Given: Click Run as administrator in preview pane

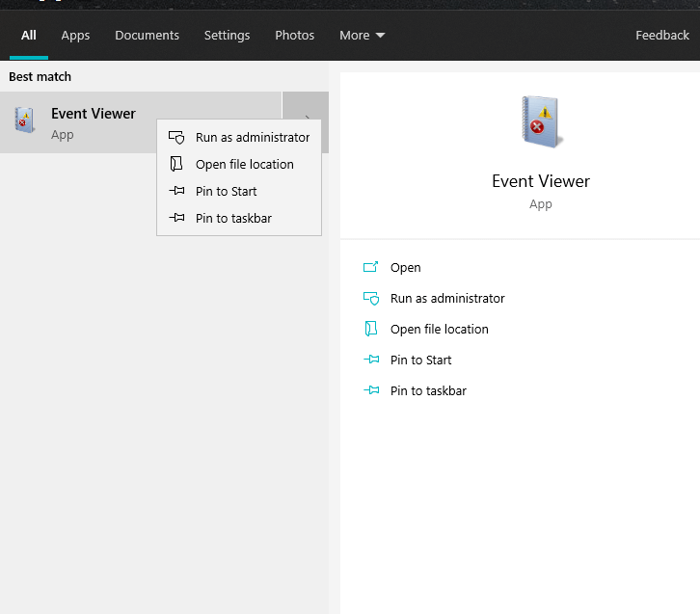Looking at the screenshot, I should (447, 298).
